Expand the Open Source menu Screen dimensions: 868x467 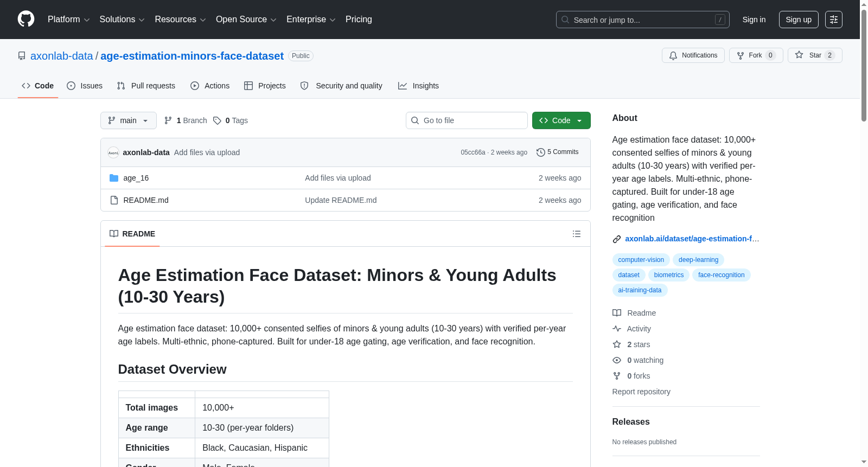[x=246, y=20]
